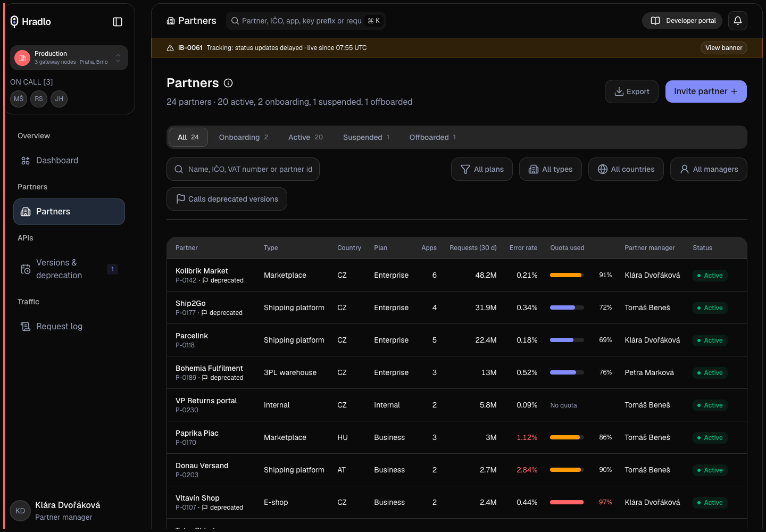Click the Request log sidebar icon
The width and height of the screenshot is (766, 532).
coord(26,327)
